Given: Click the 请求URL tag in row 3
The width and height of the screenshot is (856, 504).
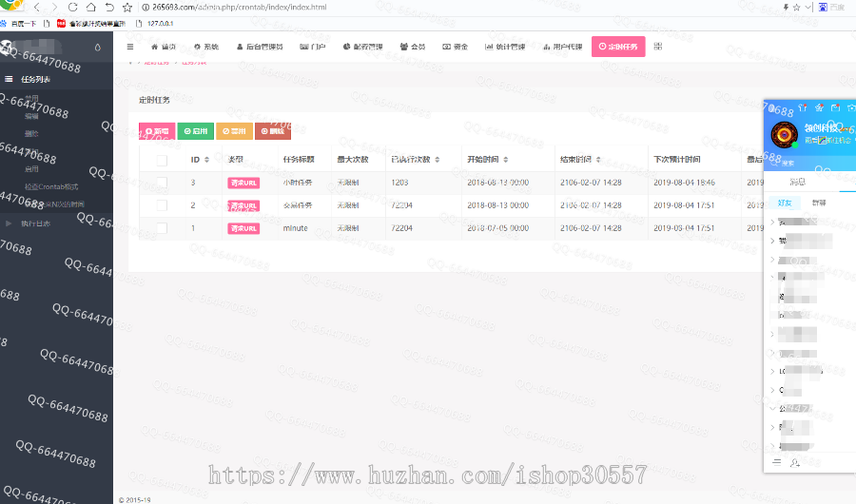Looking at the screenshot, I should click(243, 183).
